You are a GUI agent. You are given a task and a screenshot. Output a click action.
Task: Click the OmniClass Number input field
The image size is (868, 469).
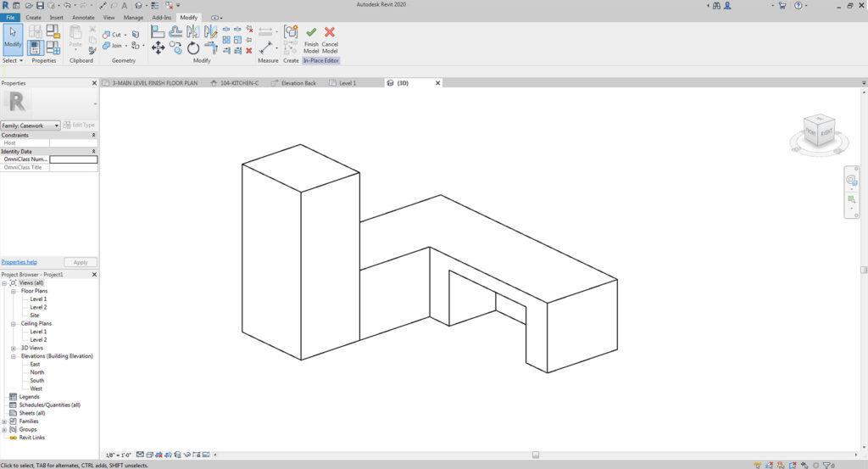point(74,159)
